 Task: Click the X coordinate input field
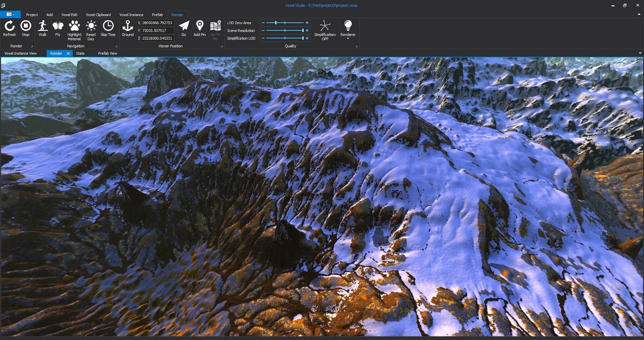[x=157, y=23]
